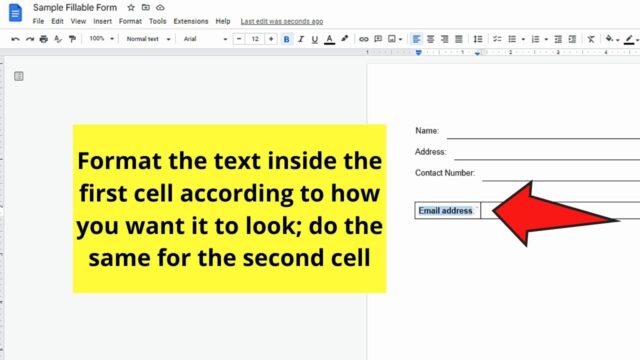
Task: Open the zoom 100% dropdown
Action: [x=101, y=39]
